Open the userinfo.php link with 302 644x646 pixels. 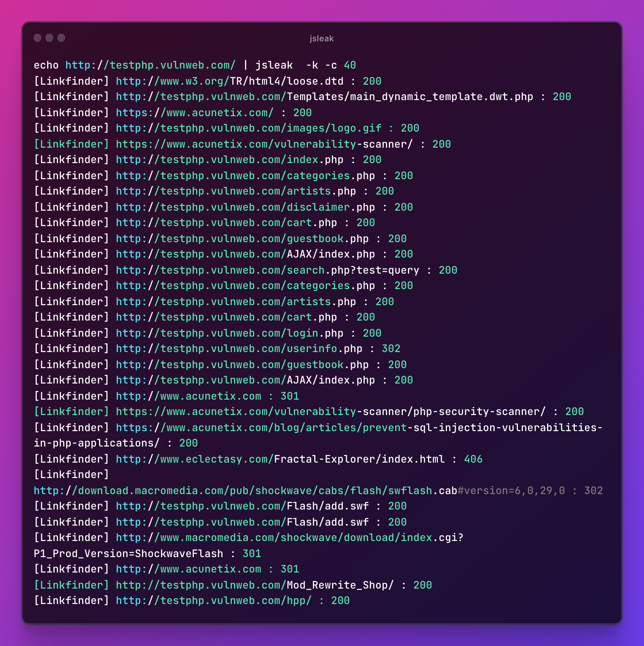pos(239,349)
